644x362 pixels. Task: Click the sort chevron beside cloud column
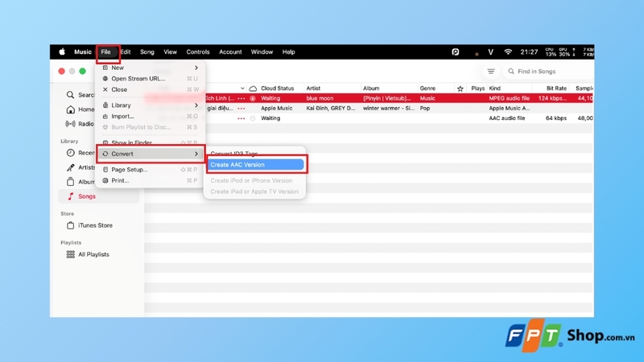click(242, 88)
